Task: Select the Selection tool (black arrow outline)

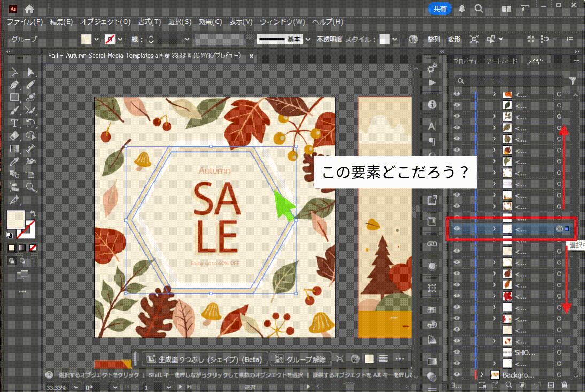Action: 14,72
